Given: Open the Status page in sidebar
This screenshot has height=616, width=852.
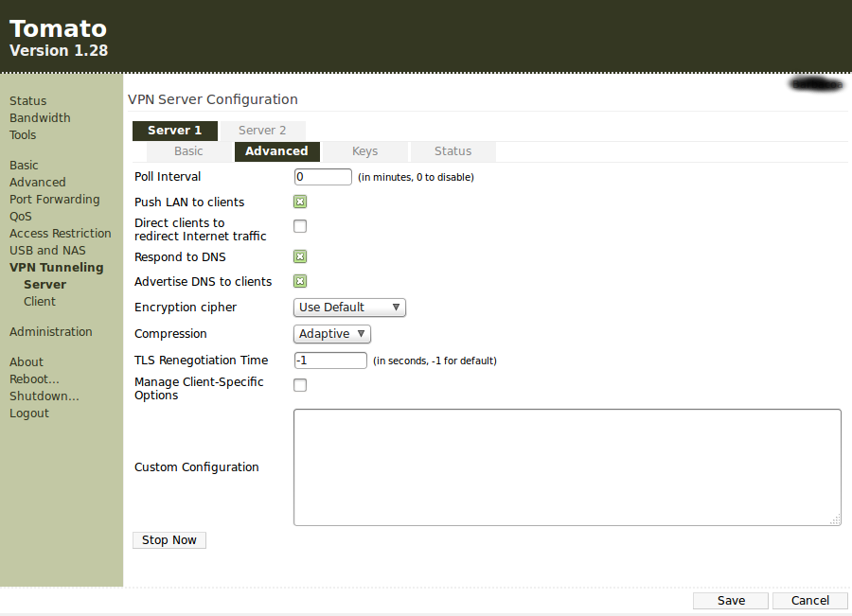Looking at the screenshot, I should [27, 101].
